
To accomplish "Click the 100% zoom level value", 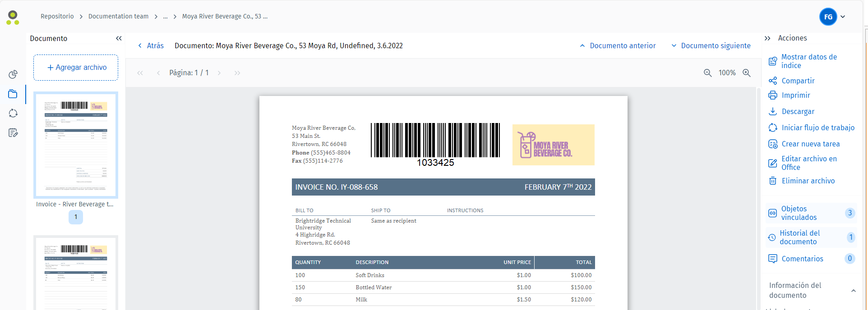I will click(x=727, y=73).
